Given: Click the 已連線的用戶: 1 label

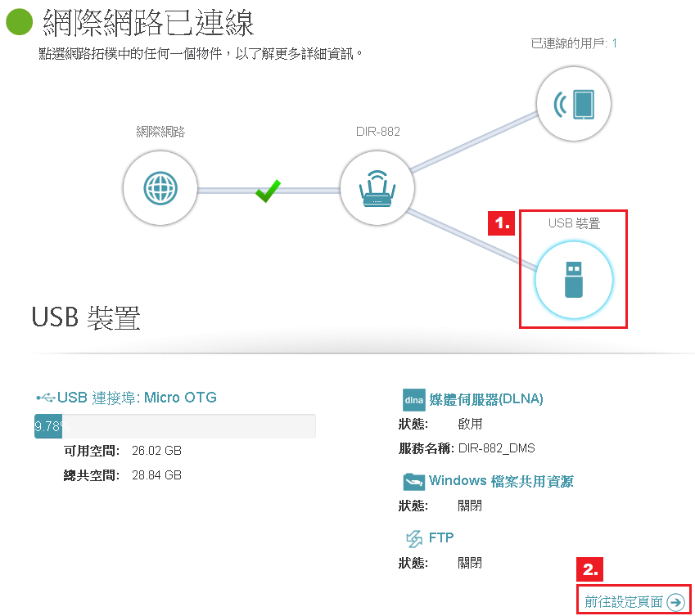Looking at the screenshot, I should point(573,43).
